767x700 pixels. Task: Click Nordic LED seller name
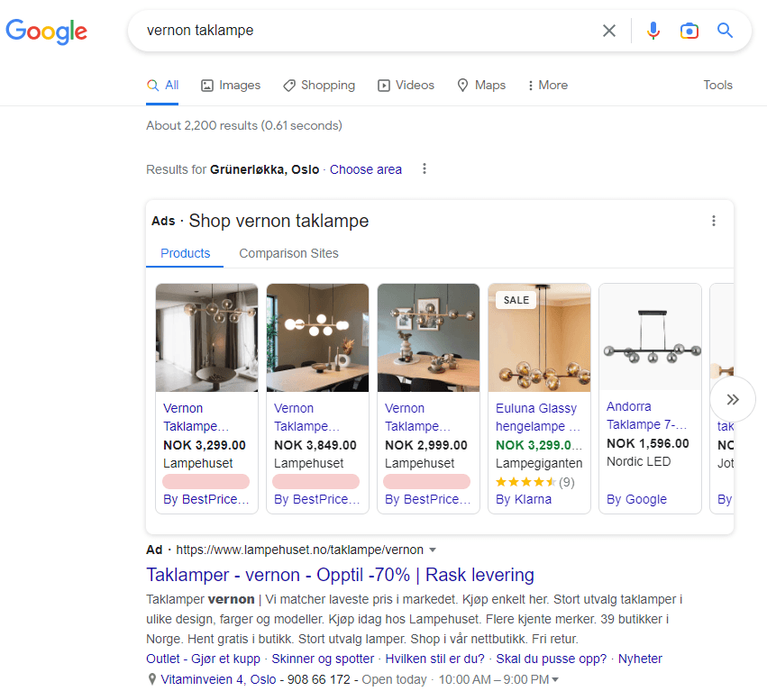point(638,461)
